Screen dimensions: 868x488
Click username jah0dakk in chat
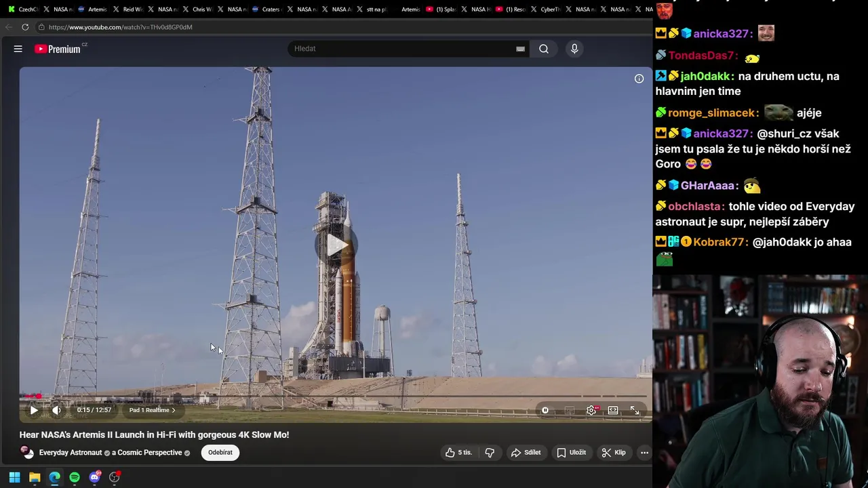click(x=705, y=77)
